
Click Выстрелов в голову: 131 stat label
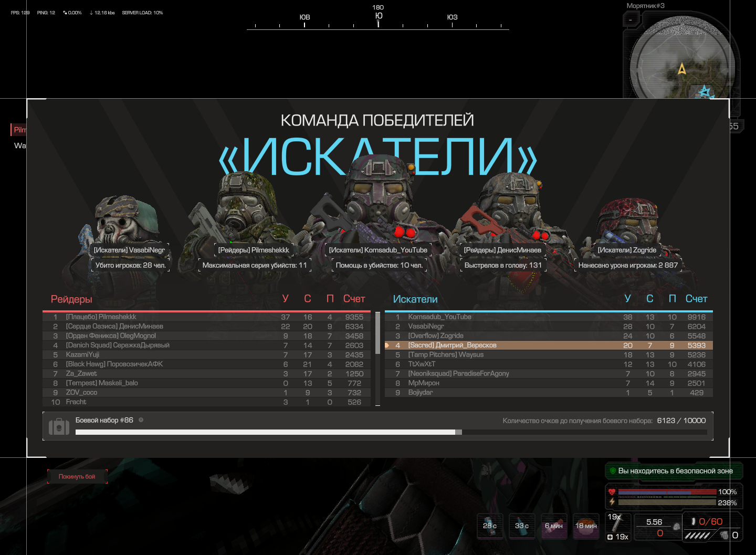pyautogui.click(x=503, y=265)
